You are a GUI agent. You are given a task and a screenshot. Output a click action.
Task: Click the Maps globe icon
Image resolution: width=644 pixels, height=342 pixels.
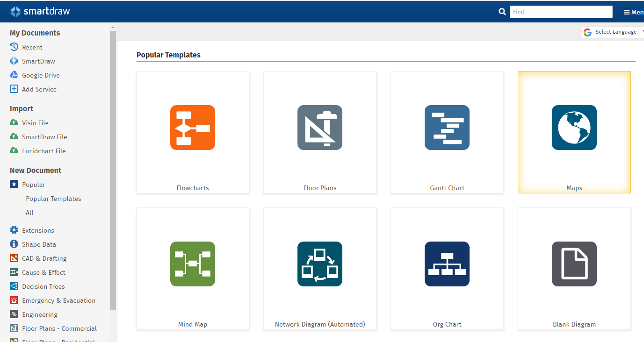pos(574,128)
